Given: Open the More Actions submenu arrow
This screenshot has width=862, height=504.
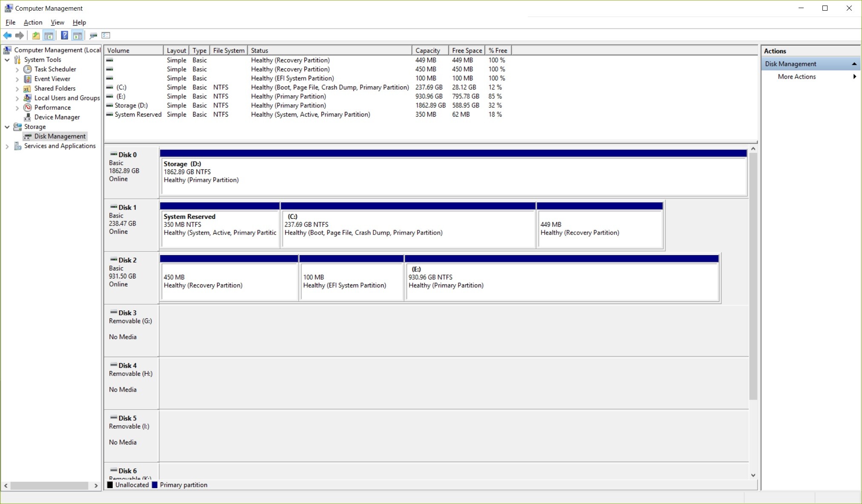Looking at the screenshot, I should [854, 77].
